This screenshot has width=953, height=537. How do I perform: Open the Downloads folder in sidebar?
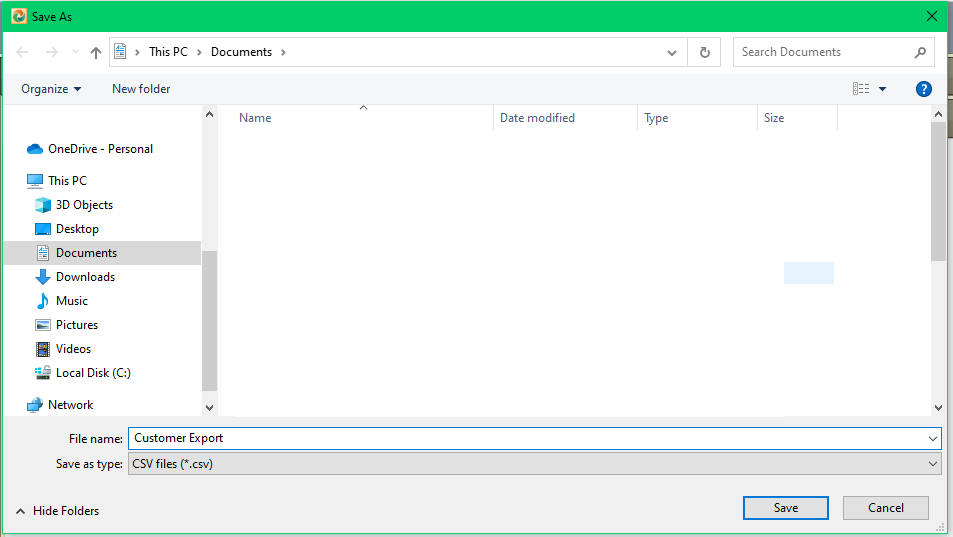point(85,277)
